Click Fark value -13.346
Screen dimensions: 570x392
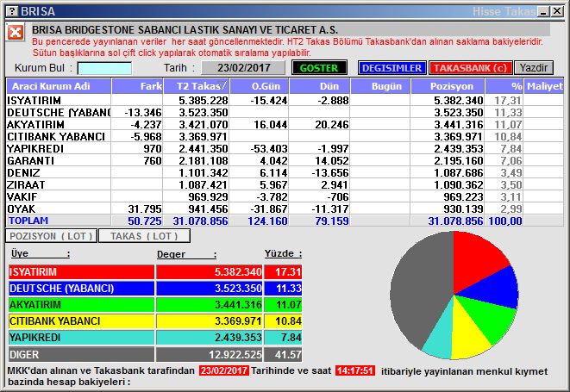point(143,112)
